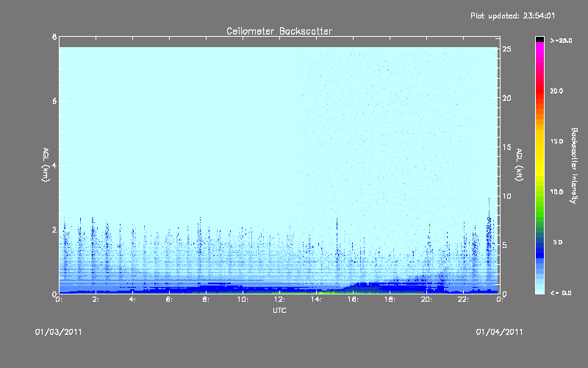Click the black top of the colorbar
588x368 pixels.
539,39
